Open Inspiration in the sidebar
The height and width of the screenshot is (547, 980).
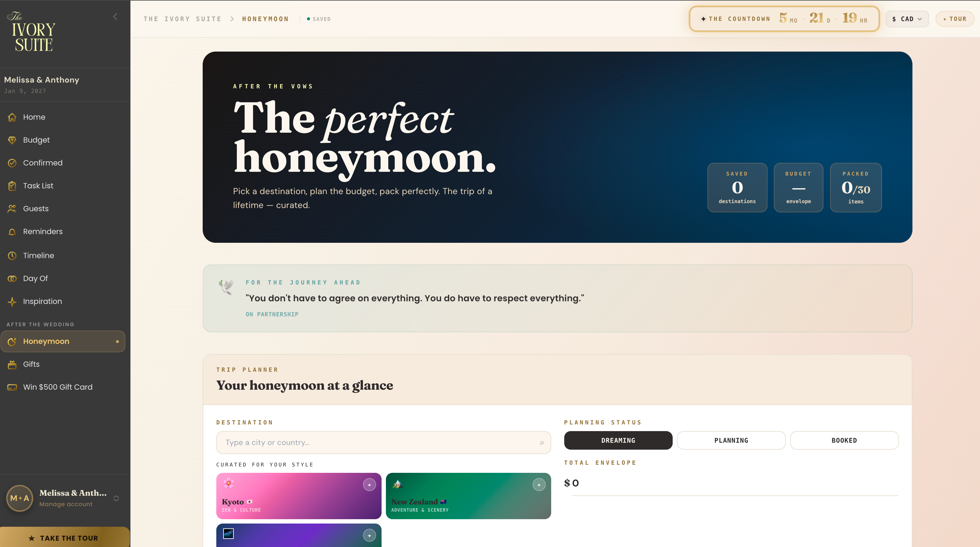click(x=63, y=301)
